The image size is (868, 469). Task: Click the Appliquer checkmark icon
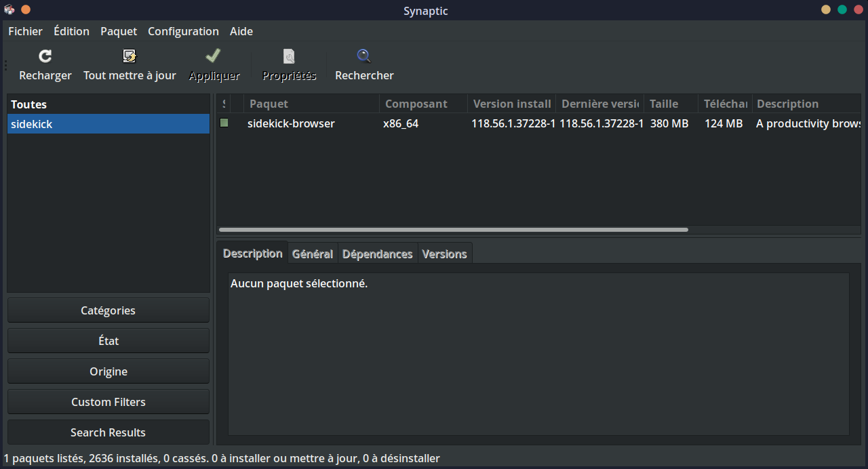click(x=214, y=56)
